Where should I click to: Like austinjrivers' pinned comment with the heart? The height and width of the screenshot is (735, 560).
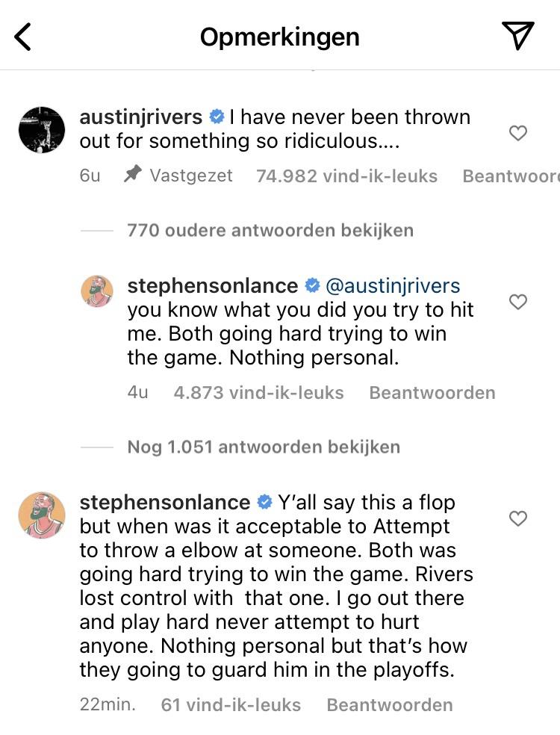(x=518, y=133)
